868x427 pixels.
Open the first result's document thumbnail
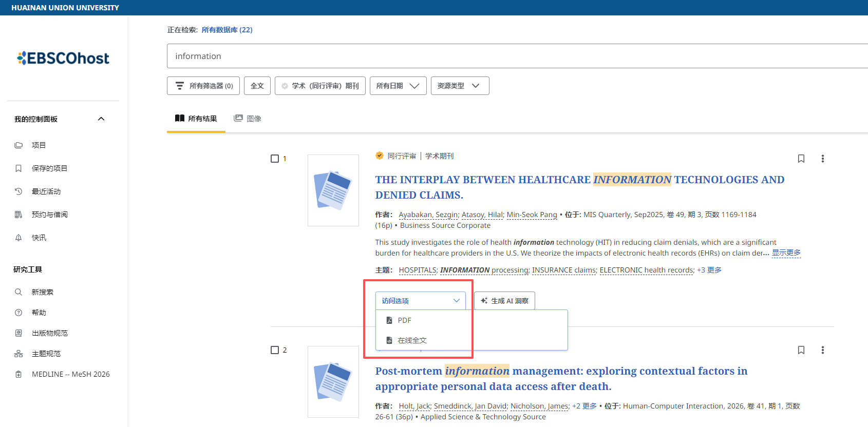tap(333, 190)
